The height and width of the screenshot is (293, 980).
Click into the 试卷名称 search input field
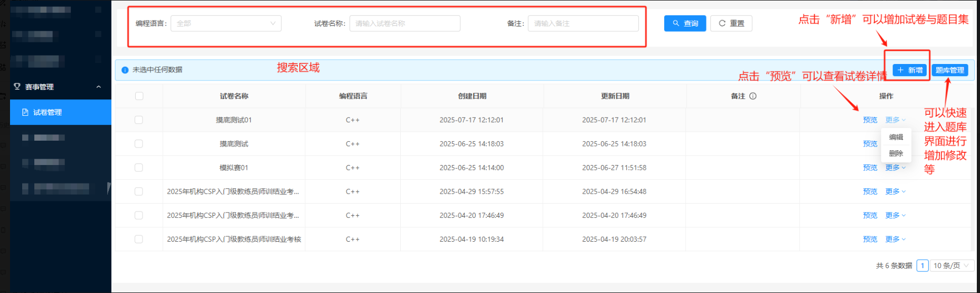(x=404, y=23)
